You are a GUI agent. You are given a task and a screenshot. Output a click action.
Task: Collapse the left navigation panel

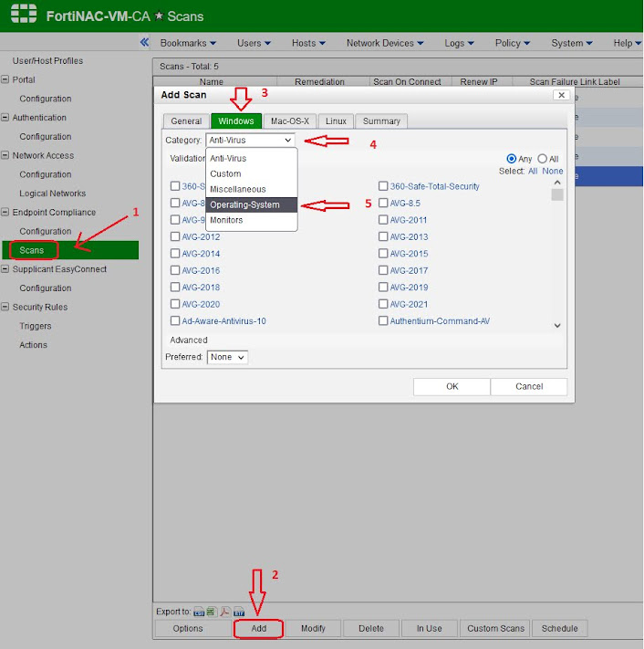click(144, 42)
